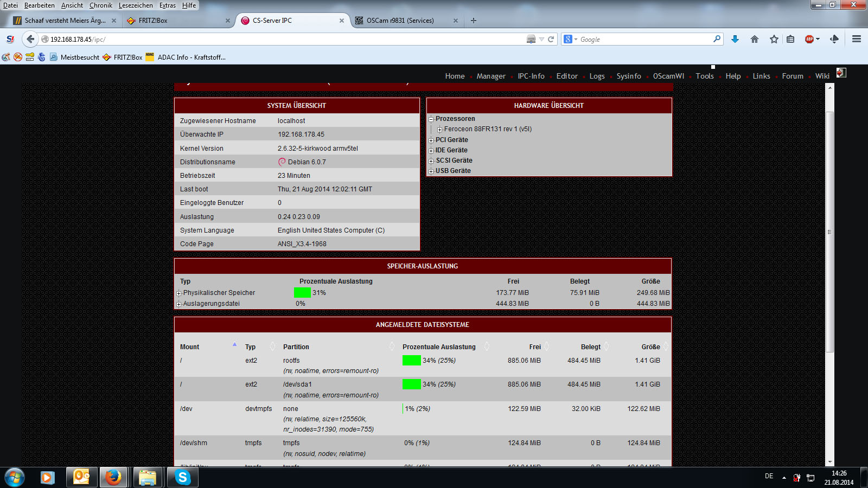868x488 pixels.
Task: Expand the USB Geräte tree node
Action: tap(431, 171)
